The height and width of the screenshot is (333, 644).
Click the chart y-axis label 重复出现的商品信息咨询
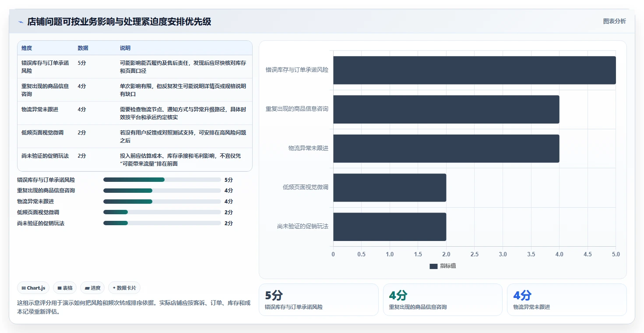[297, 109]
